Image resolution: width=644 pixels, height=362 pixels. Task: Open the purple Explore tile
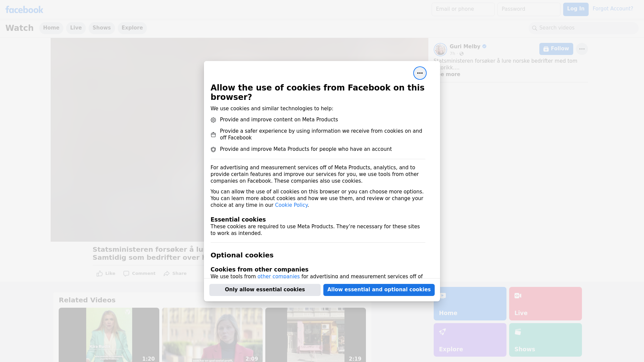[x=470, y=340]
